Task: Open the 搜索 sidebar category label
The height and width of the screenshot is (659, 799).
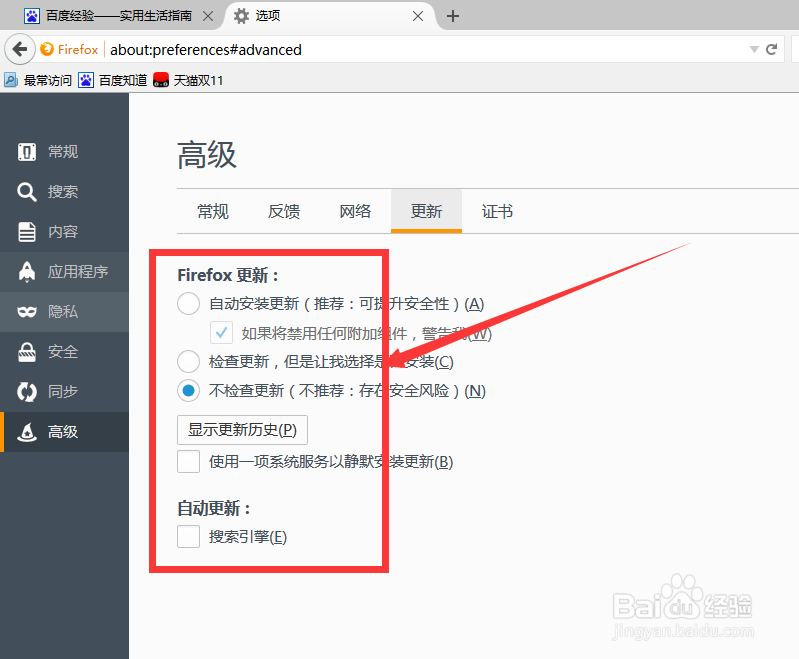Action: [x=63, y=192]
